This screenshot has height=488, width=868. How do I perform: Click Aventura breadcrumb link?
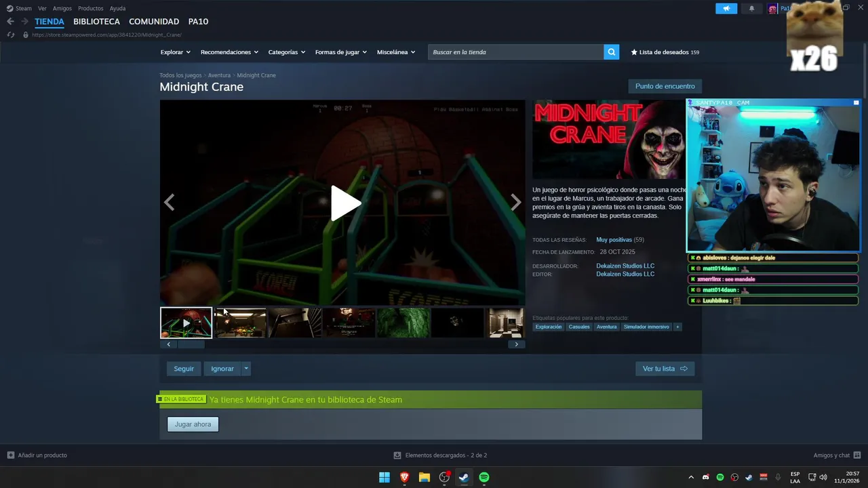(x=219, y=75)
